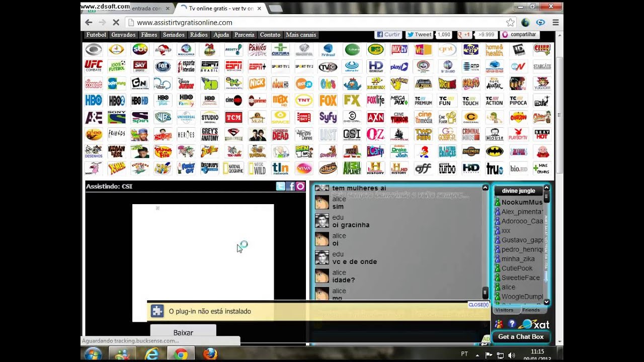
Task: Open the TV Cultura channel icon
Action: point(280,49)
